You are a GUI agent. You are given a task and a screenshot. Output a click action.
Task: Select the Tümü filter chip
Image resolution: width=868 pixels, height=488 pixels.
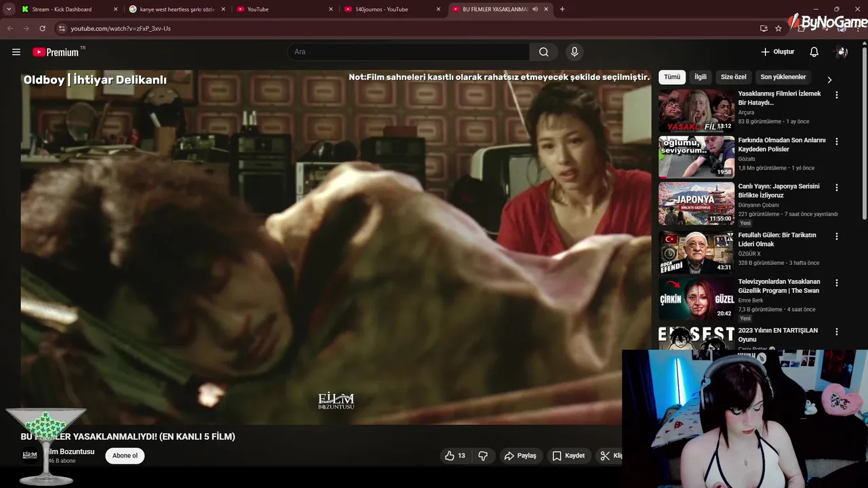click(672, 77)
